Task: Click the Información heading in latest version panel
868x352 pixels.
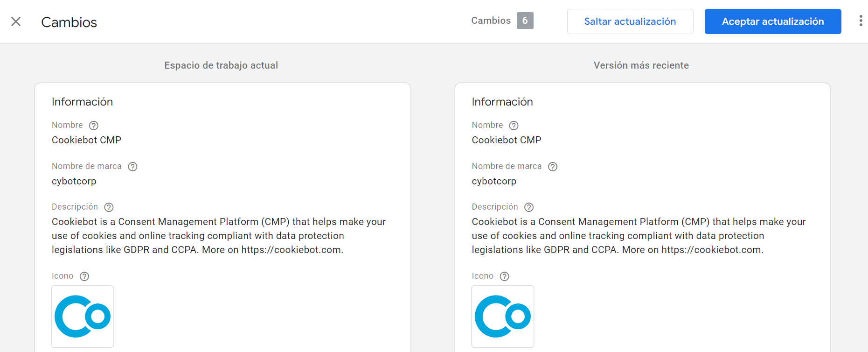Action: 502,102
